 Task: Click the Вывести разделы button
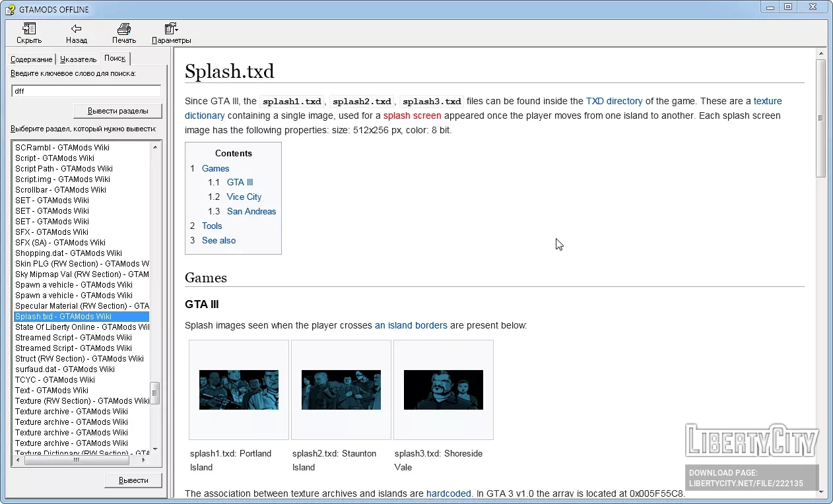[117, 110]
